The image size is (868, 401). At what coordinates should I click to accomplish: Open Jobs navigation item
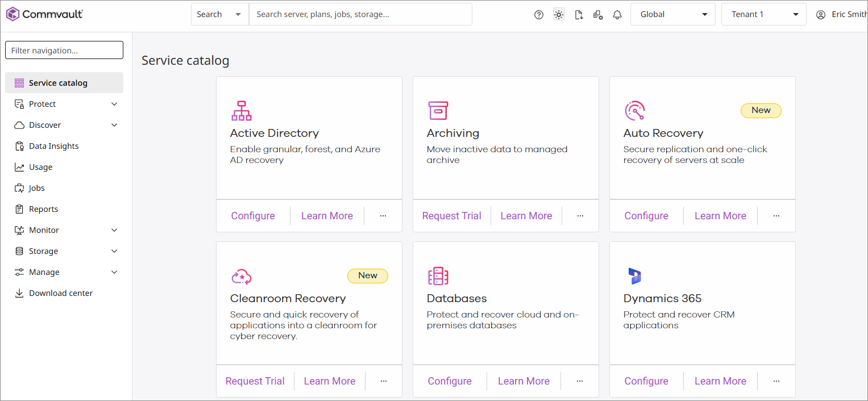tap(64, 188)
